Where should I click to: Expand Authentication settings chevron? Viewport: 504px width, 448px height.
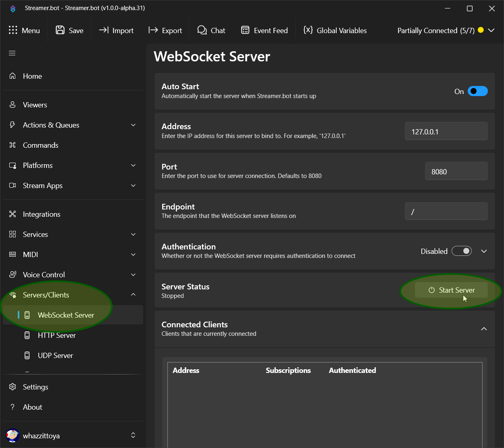[x=484, y=251]
